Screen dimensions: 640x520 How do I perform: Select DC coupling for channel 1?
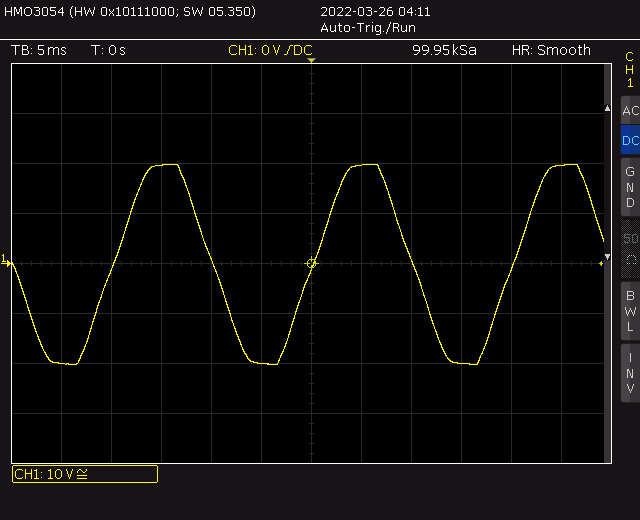coord(629,141)
